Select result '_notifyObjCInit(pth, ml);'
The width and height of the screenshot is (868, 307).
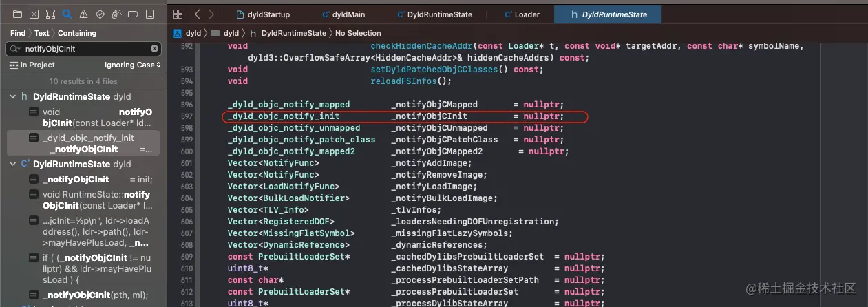[x=83, y=295]
